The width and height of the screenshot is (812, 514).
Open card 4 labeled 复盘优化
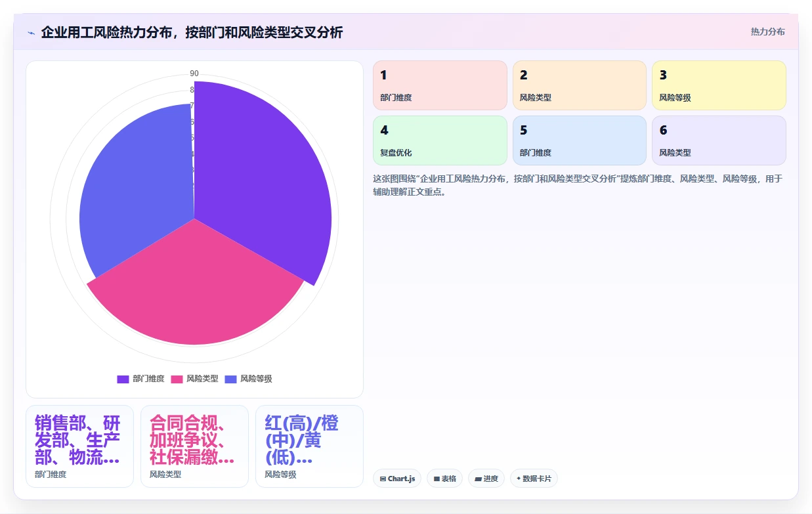click(x=440, y=140)
